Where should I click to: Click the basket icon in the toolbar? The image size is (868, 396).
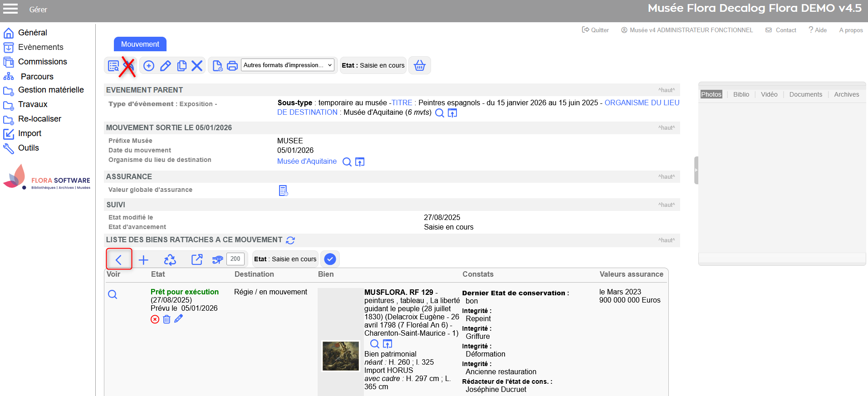pos(419,65)
